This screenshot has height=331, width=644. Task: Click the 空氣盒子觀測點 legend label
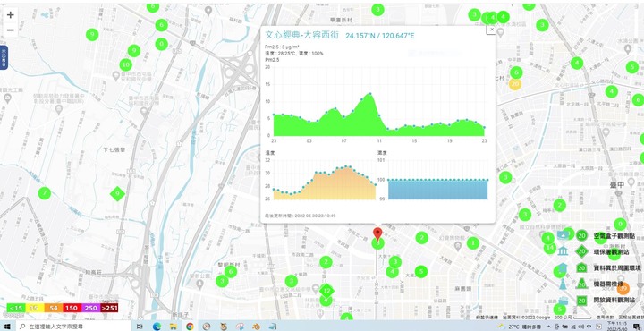614,235
